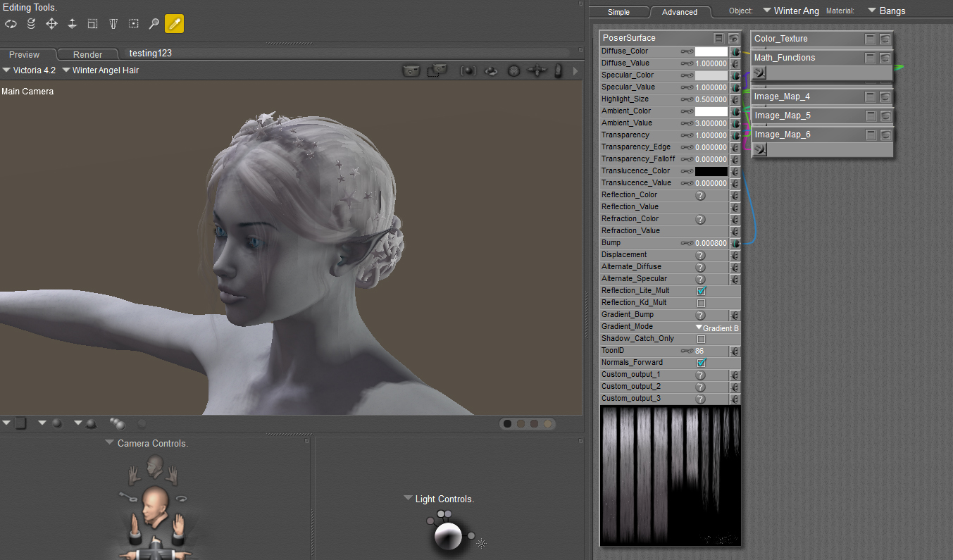The width and height of the screenshot is (953, 560).
Task: Open the Gradient_Mode dropdown
Action: click(x=717, y=328)
